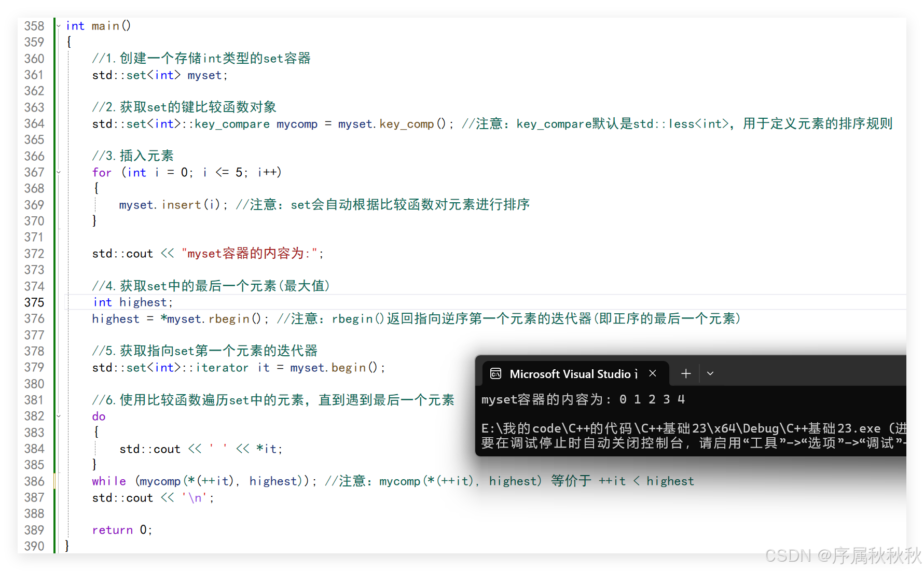
Task: Collapse the for loop fold arrow
Action: [x=59, y=172]
